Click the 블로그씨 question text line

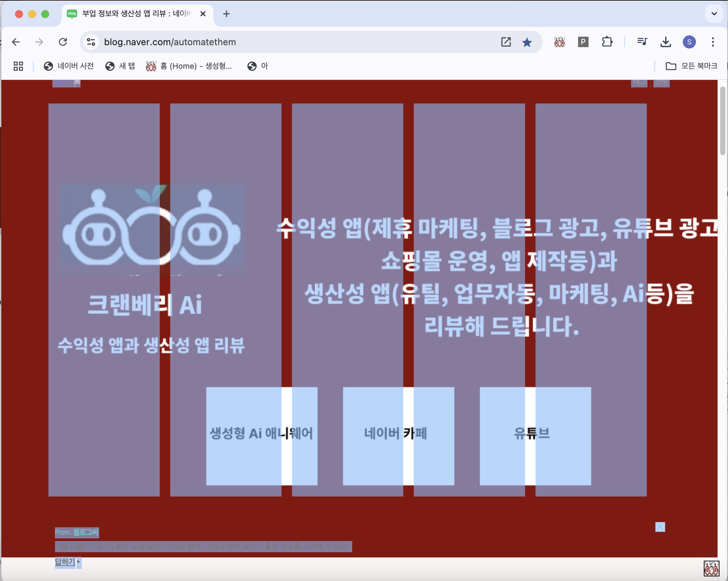(203, 546)
